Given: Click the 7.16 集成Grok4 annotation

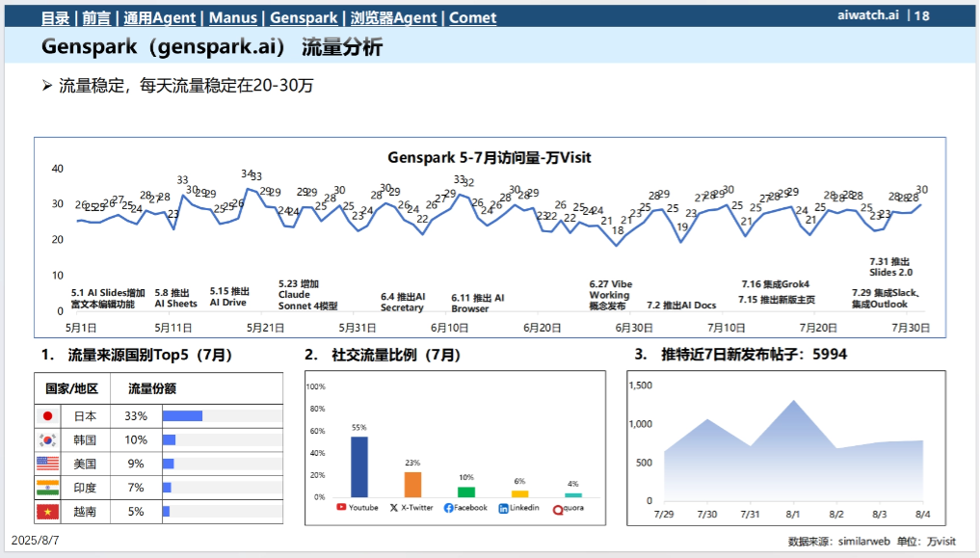Looking at the screenshot, I should click(775, 283).
